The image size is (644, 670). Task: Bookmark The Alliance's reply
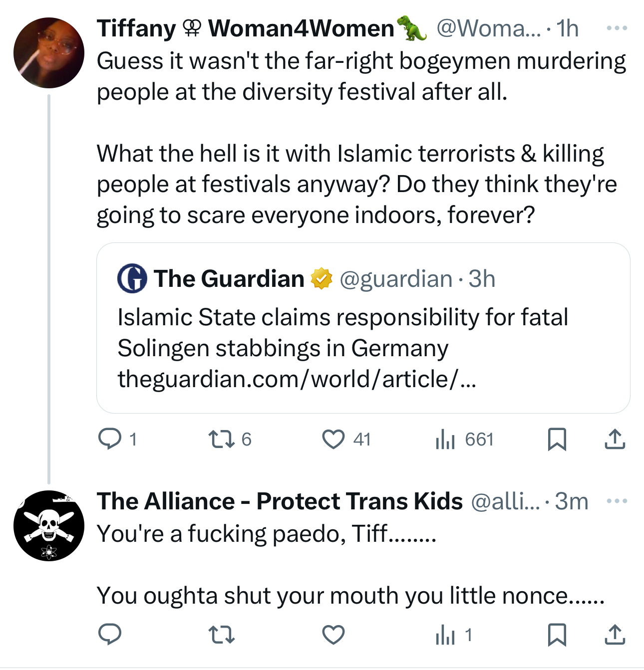(x=557, y=635)
